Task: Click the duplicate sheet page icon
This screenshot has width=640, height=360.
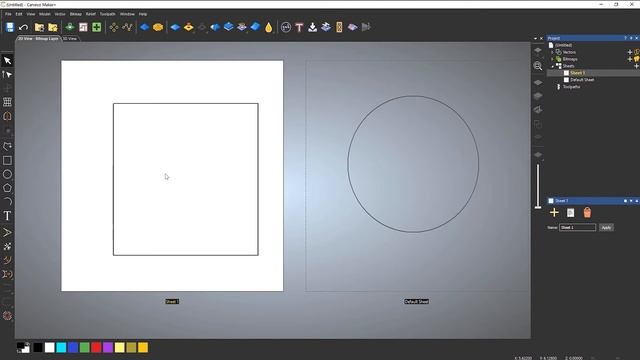Action: tap(571, 213)
